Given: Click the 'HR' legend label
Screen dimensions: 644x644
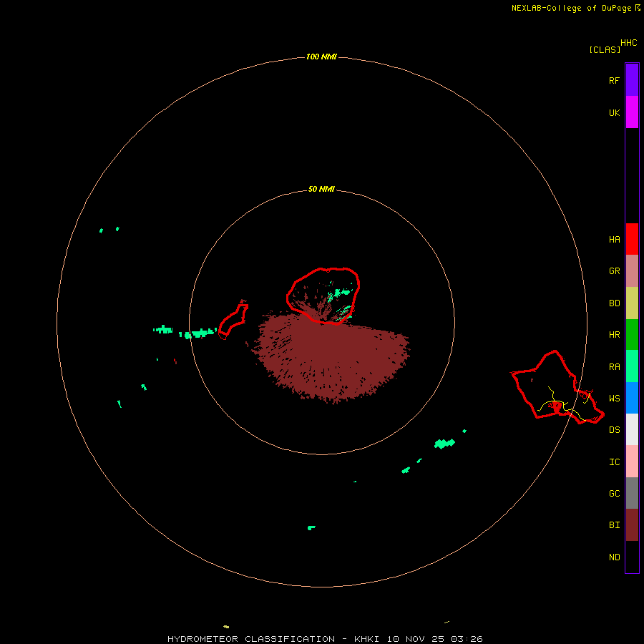Looking at the screenshot, I should point(614,335).
